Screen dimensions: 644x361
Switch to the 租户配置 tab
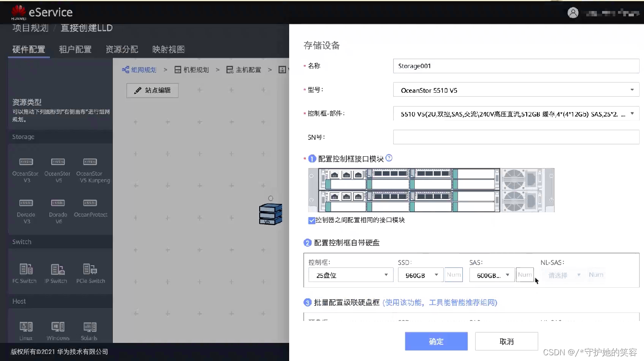75,49
